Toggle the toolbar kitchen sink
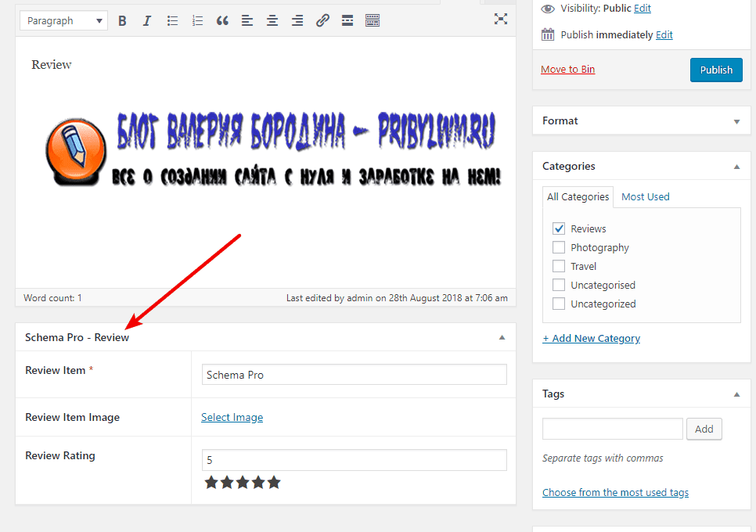The image size is (756, 532). [373, 20]
